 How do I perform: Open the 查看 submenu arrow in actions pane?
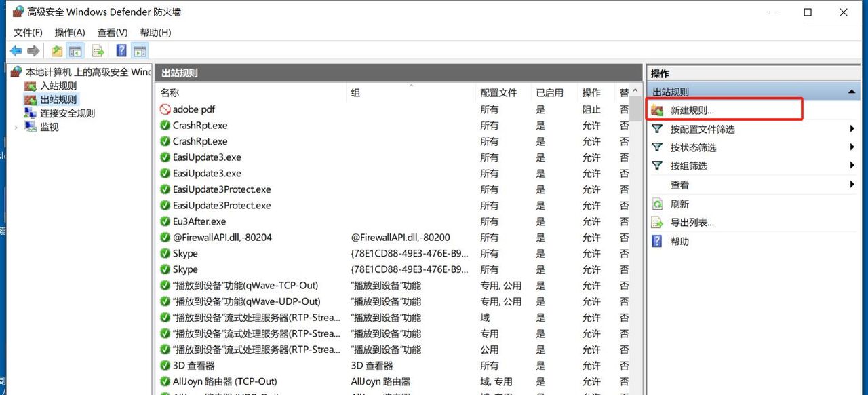pos(852,185)
